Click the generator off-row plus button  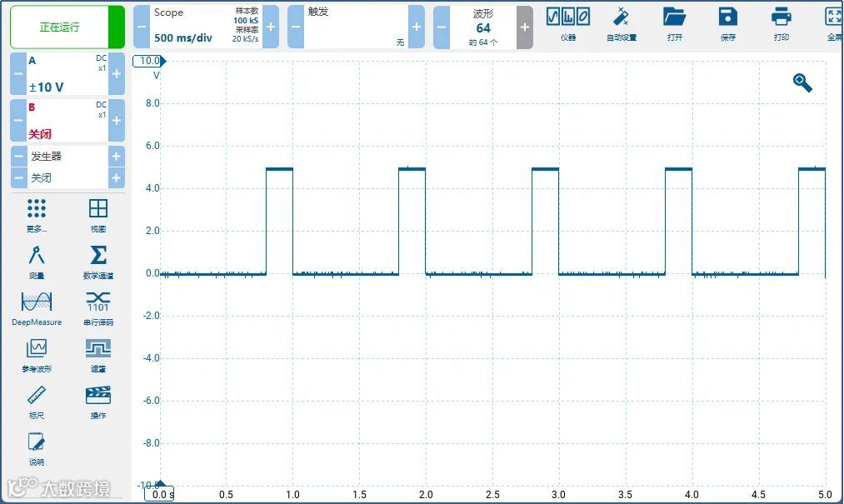(117, 177)
